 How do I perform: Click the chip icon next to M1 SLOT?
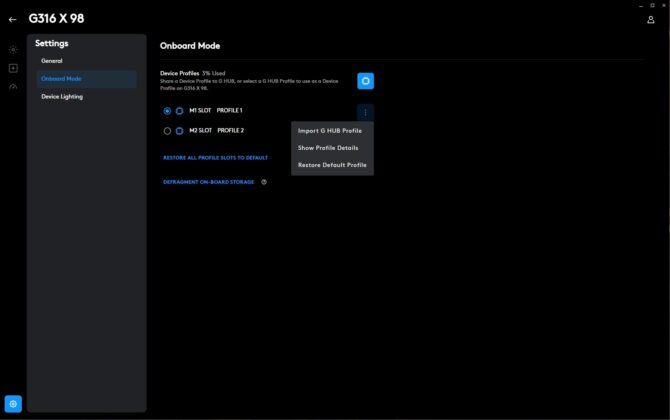click(x=179, y=111)
